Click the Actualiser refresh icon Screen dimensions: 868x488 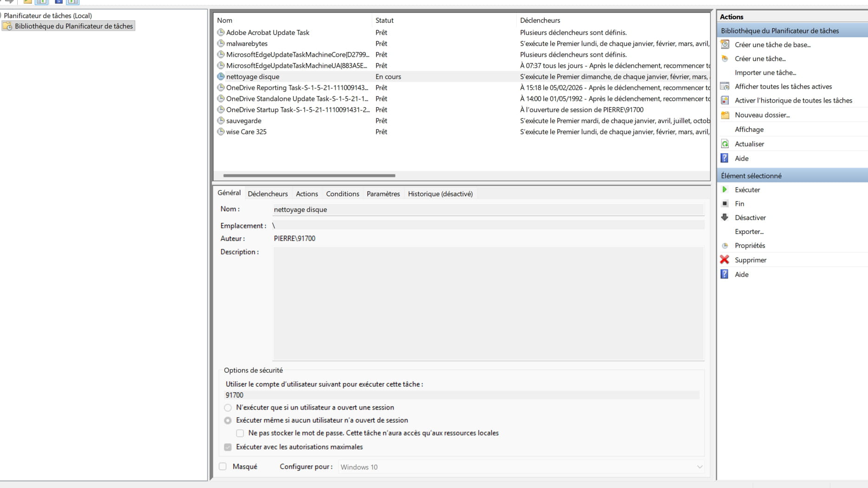click(724, 144)
